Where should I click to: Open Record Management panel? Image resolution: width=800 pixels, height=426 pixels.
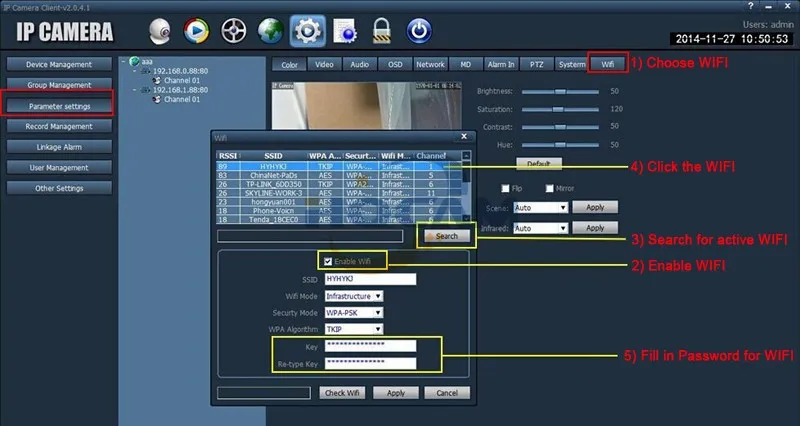pyautogui.click(x=59, y=127)
